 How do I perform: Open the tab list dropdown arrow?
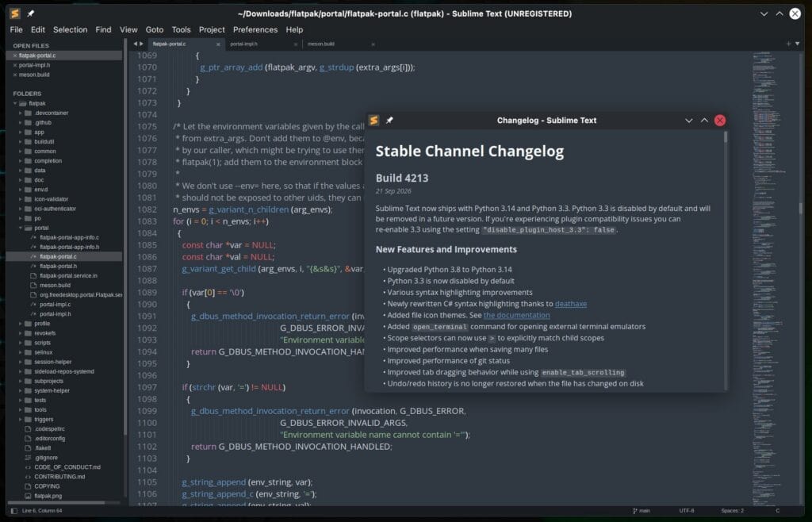(798, 44)
